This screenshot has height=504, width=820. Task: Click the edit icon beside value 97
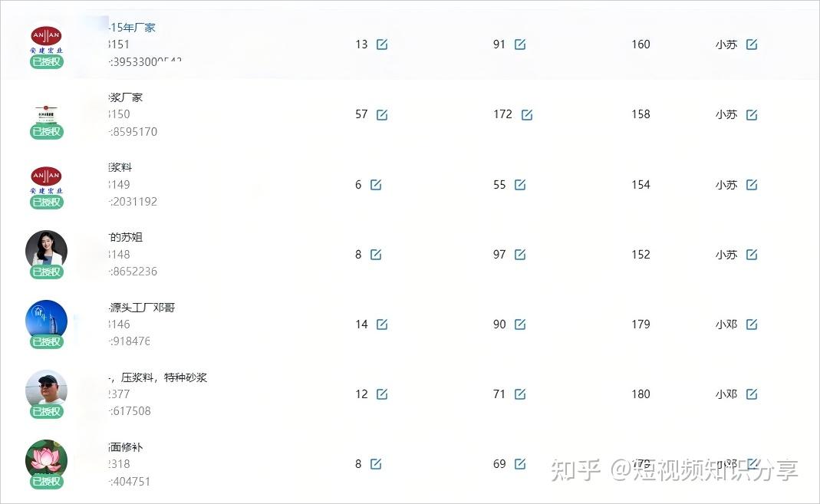[520, 255]
